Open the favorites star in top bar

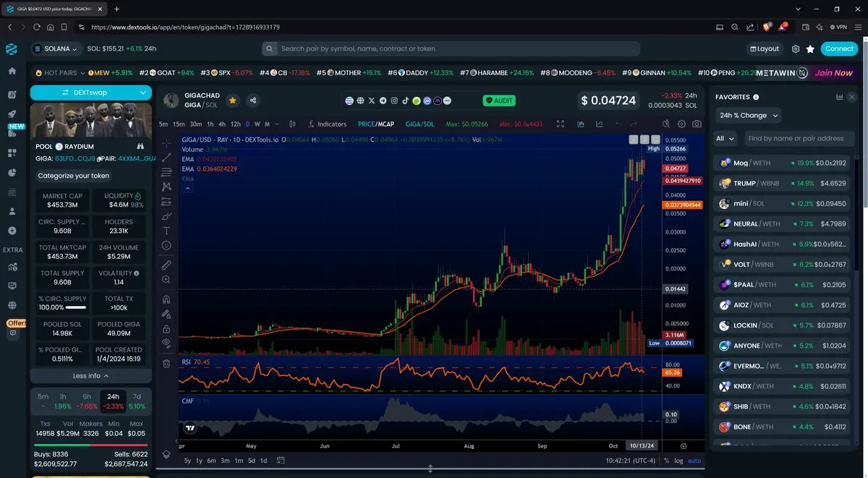coord(810,48)
